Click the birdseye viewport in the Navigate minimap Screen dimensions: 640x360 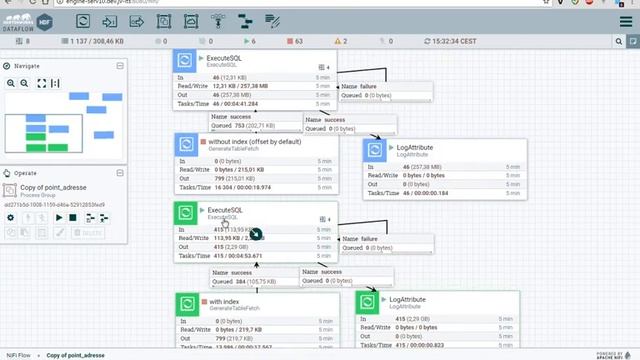pyautogui.click(x=44, y=133)
